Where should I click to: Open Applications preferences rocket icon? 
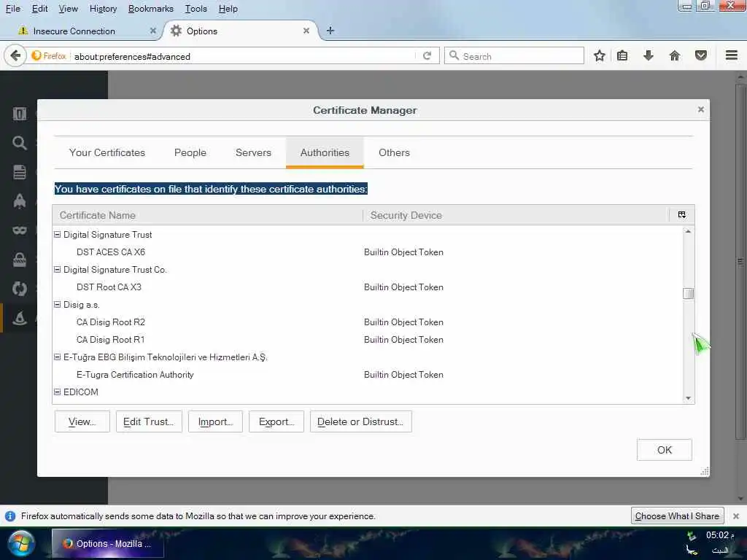coord(20,201)
